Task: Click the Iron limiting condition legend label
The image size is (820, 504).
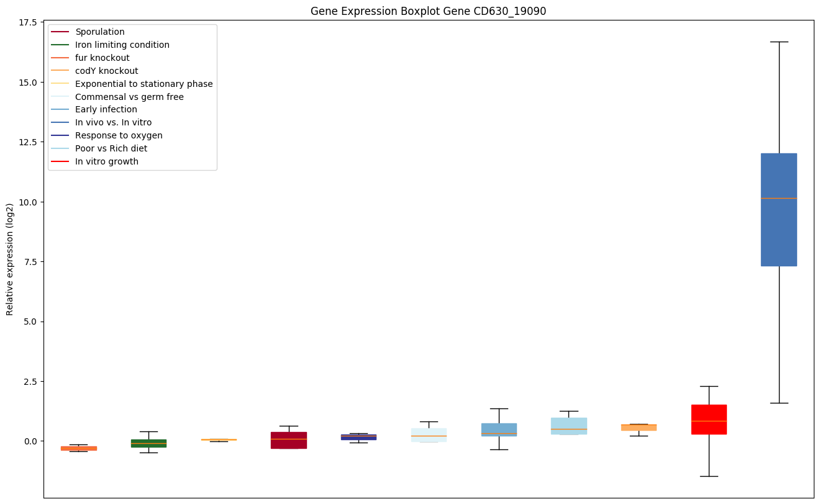Action: pyautogui.click(x=122, y=45)
